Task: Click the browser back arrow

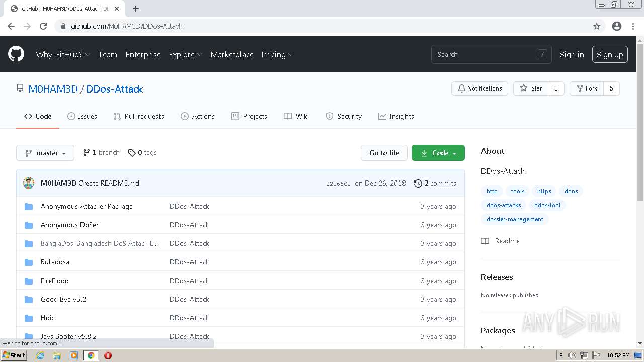Action: pos(11,26)
